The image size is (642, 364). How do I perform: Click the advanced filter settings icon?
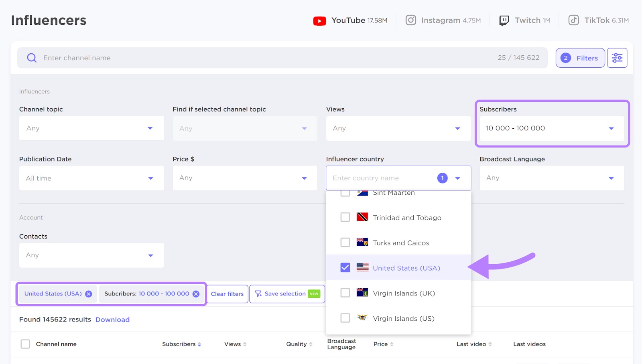(617, 57)
